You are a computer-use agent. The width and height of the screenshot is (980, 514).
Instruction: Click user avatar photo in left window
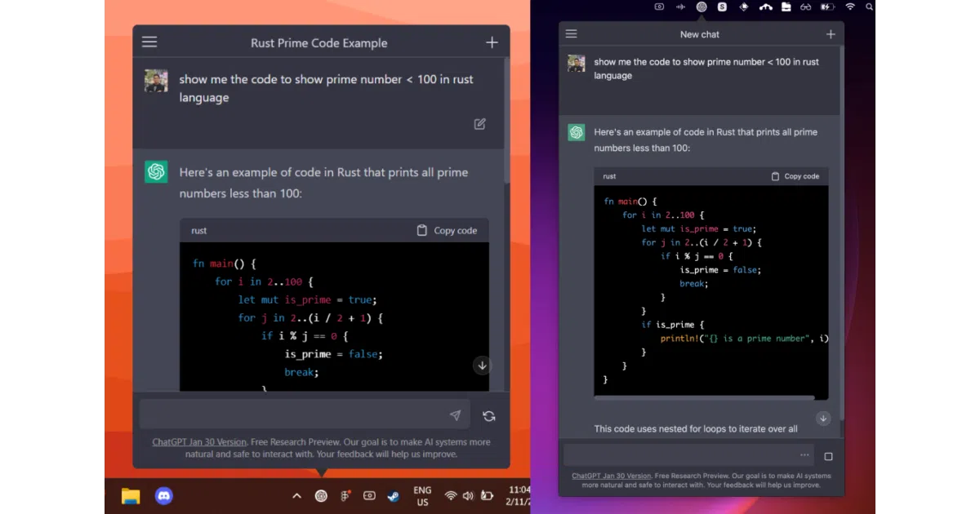[156, 80]
